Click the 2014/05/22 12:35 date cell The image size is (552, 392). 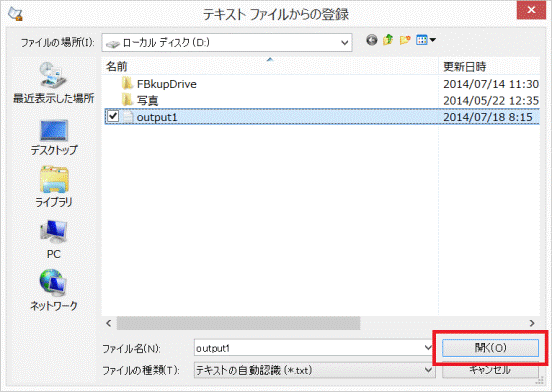491,101
